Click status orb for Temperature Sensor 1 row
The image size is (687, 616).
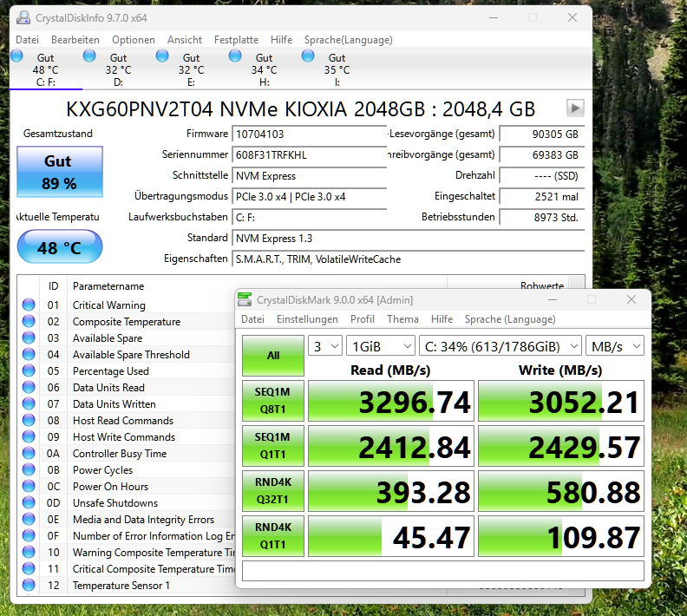(x=29, y=585)
